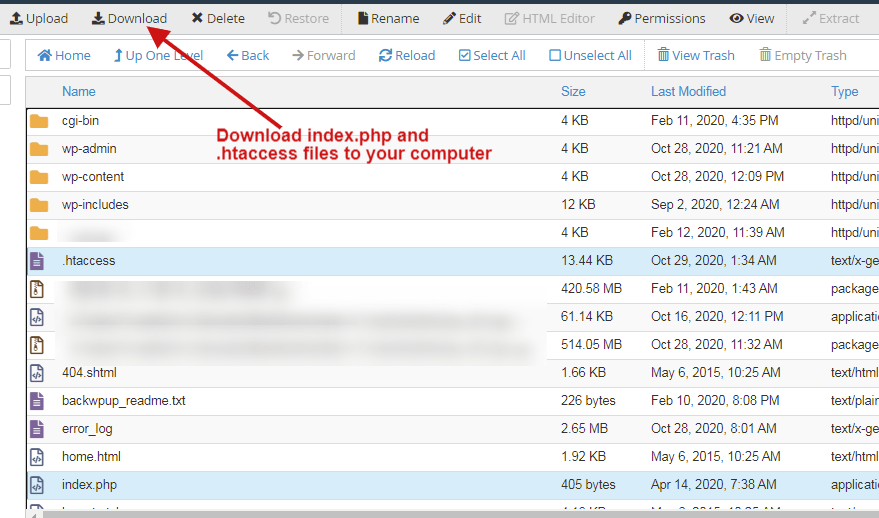
Task: Select the 404.shtml file name
Action: (89, 373)
